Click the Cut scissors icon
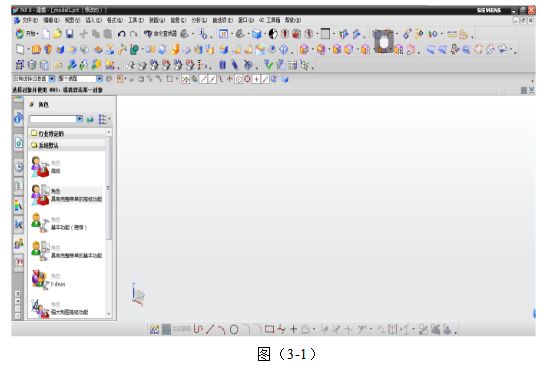This screenshot has width=550, height=365. tap(83, 34)
